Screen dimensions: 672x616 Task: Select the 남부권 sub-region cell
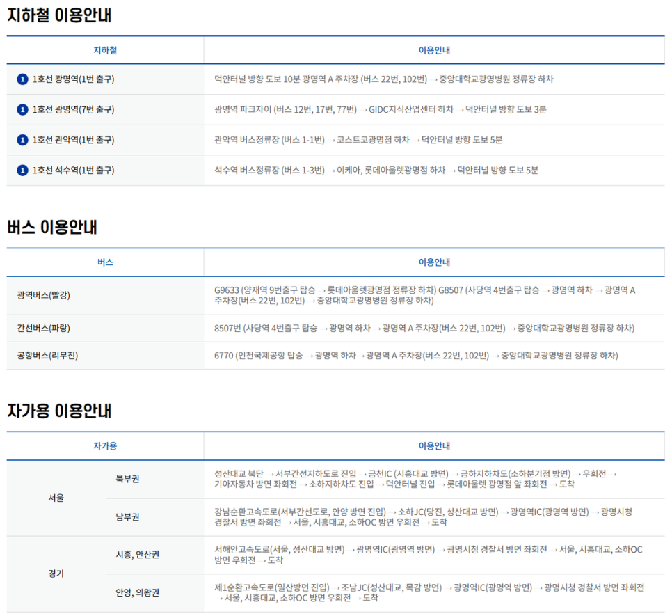point(127,517)
